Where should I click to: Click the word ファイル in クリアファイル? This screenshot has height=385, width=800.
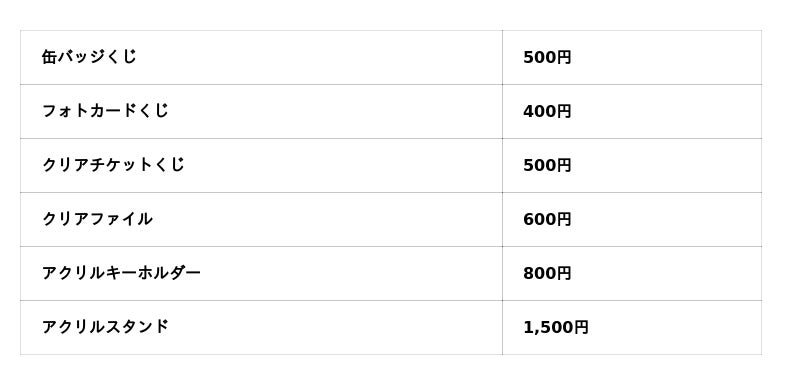point(121,219)
